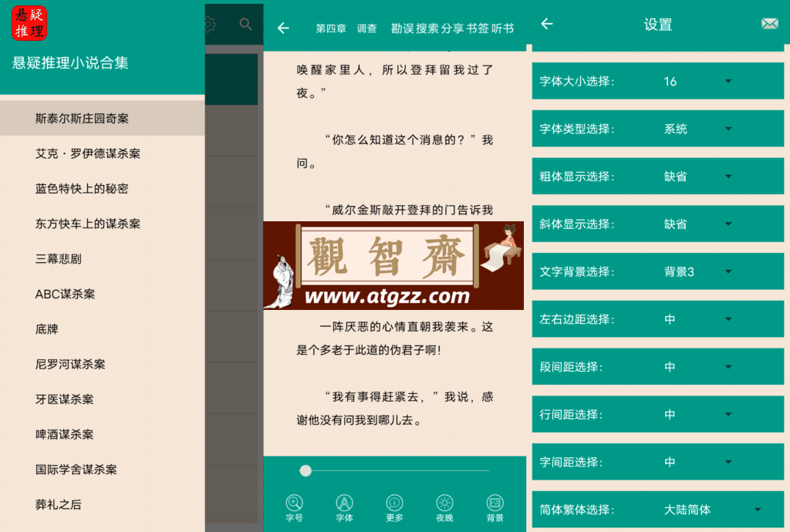Tap the 第四章 调查 chapter title
Image resolution: width=790 pixels, height=532 pixels.
[346, 29]
